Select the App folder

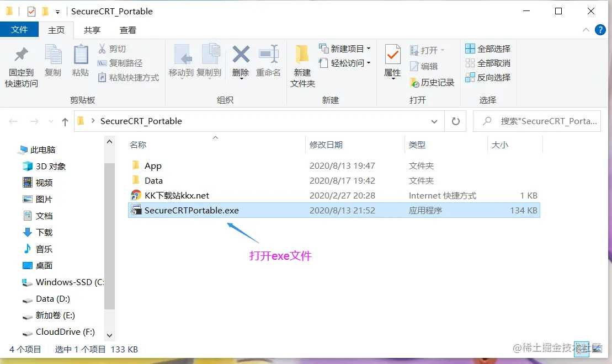tap(334, 166)
